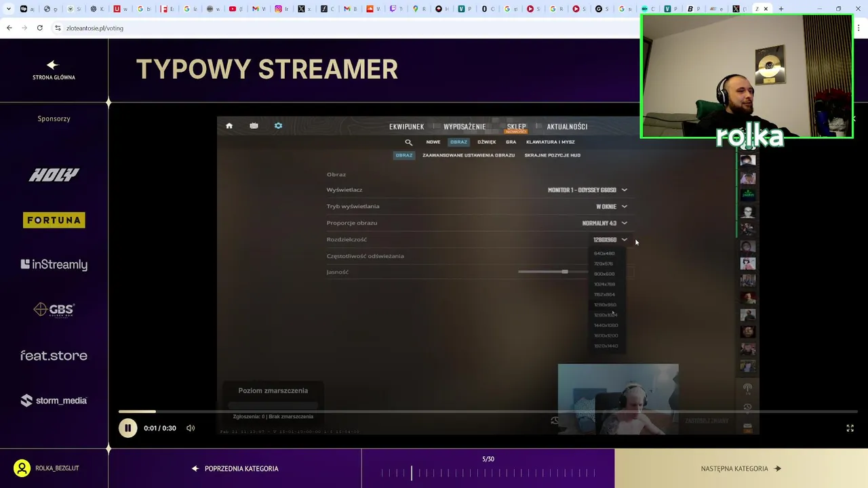The width and height of the screenshot is (868, 488).
Task: Go to Strona Główna with the arrow icon
Action: click(x=54, y=65)
